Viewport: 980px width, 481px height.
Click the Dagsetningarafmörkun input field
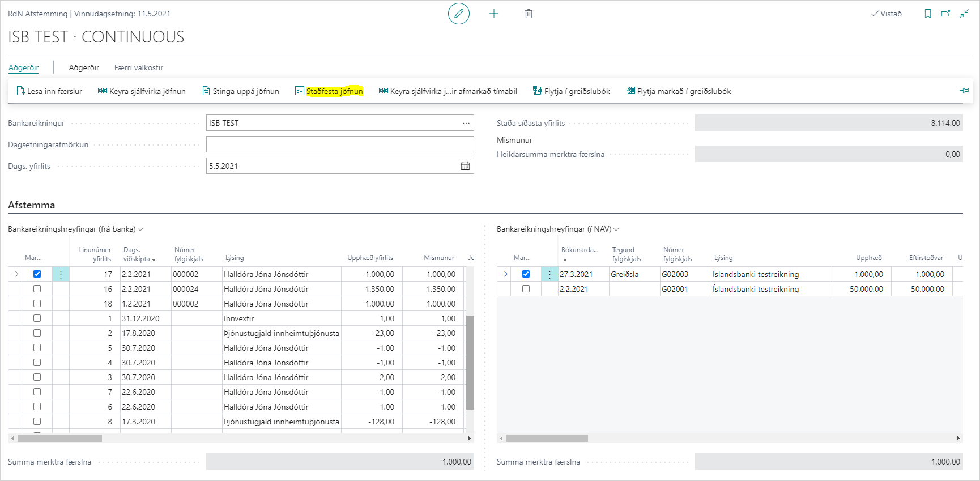(x=340, y=144)
